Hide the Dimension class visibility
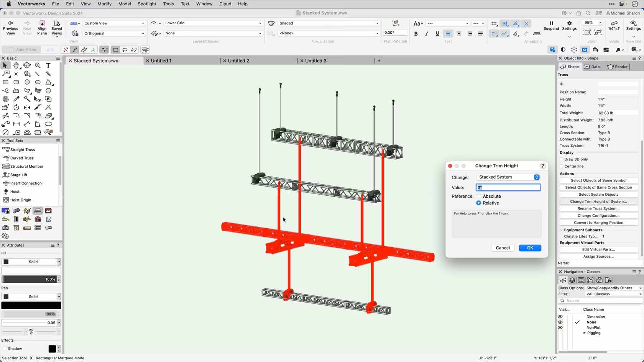The image size is (644, 362). (560, 317)
